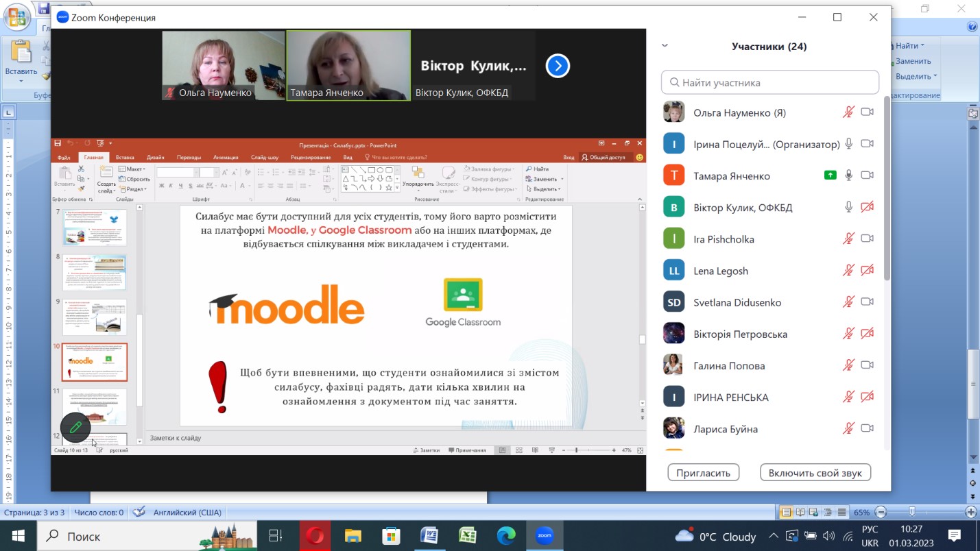Click the microphone icon for Віктор Кулик, ОФКБД
This screenshot has height=551, width=980.
[x=849, y=207]
